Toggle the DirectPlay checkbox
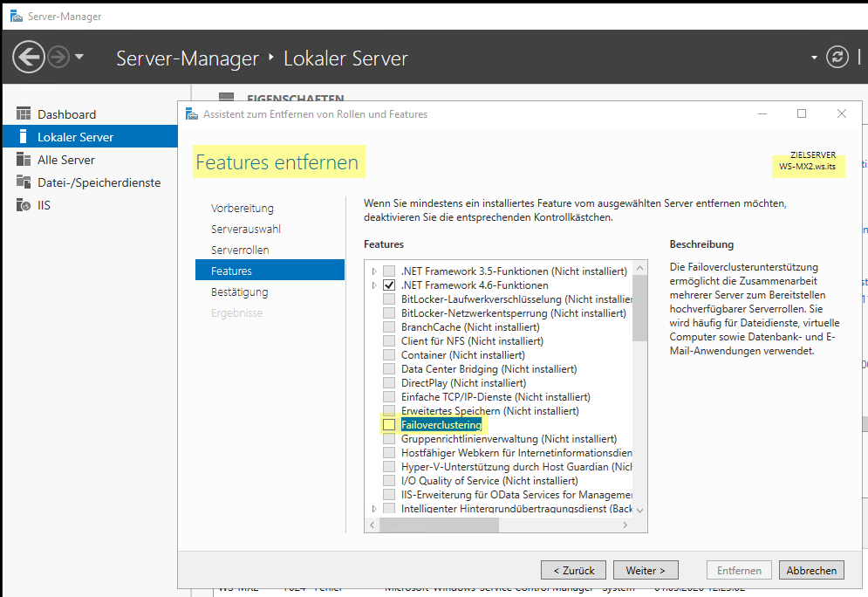This screenshot has height=597, width=868. (x=389, y=382)
